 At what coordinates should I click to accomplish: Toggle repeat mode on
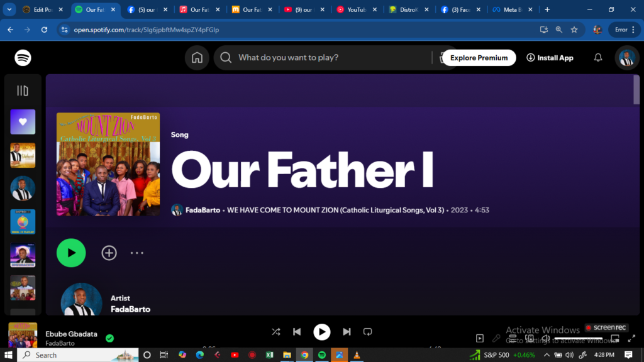click(367, 332)
